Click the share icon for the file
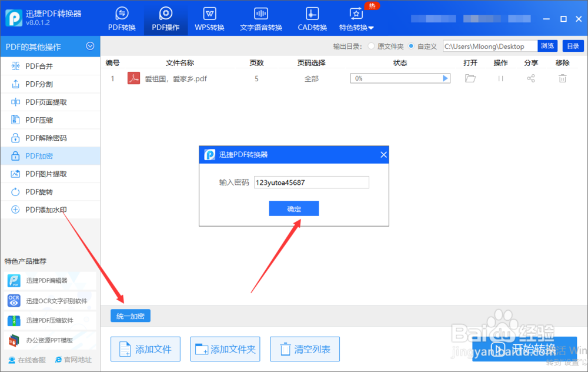This screenshot has width=588, height=372. 531,78
